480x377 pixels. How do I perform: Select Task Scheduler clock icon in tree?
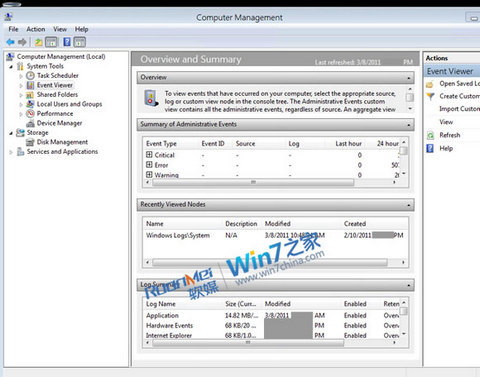tap(30, 76)
